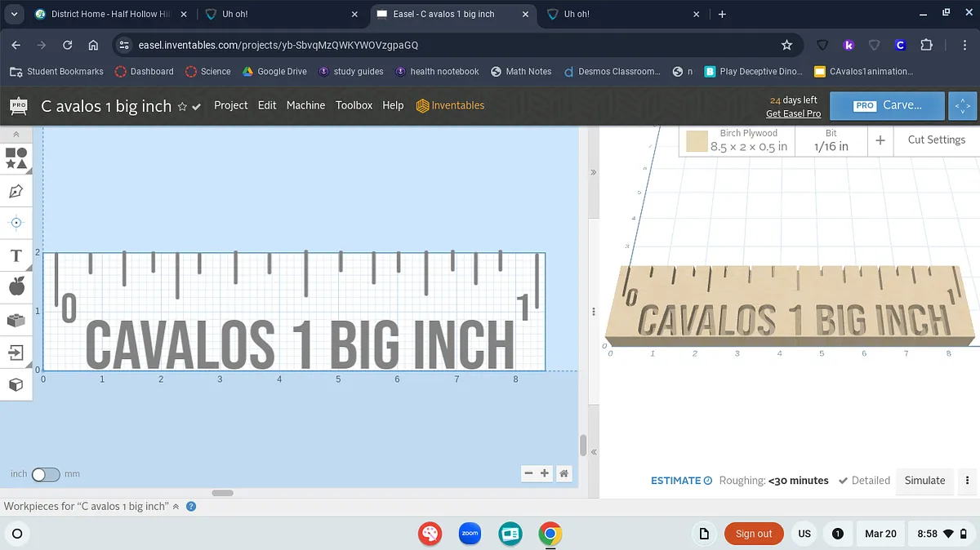980x550 pixels.
Task: Open the Apps library apple icon
Action: (x=16, y=286)
